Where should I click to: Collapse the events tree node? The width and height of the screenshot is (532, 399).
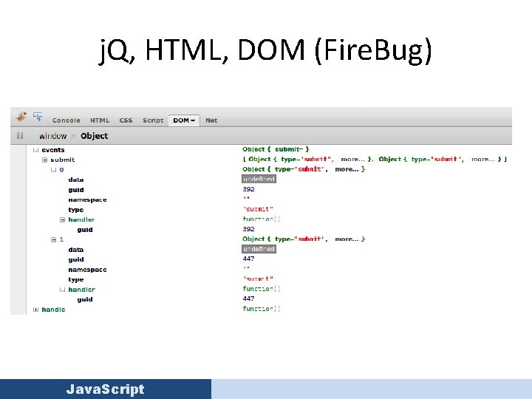point(35,150)
